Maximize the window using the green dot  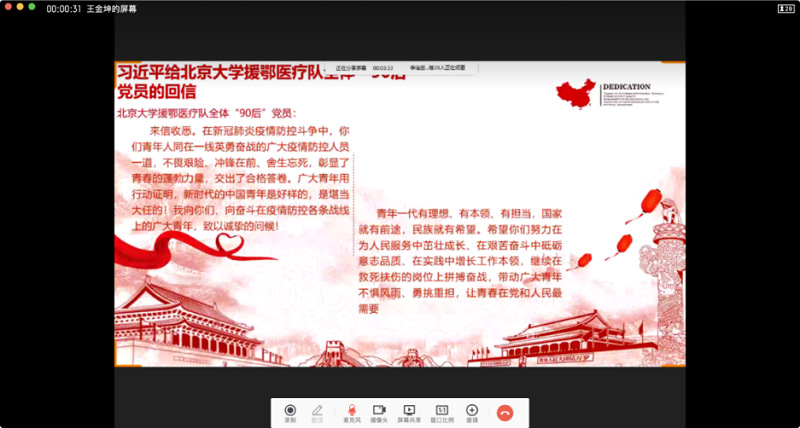pyautogui.click(x=32, y=7)
